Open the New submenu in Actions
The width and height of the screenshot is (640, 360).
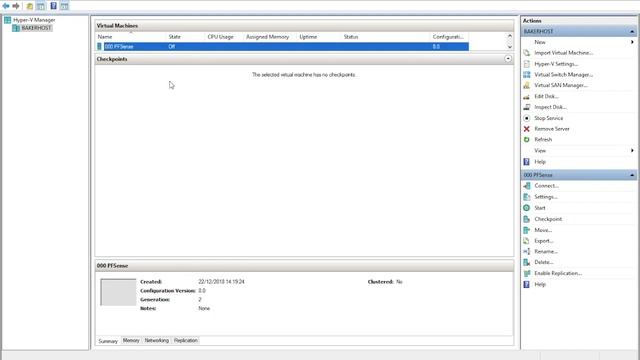tap(540, 42)
